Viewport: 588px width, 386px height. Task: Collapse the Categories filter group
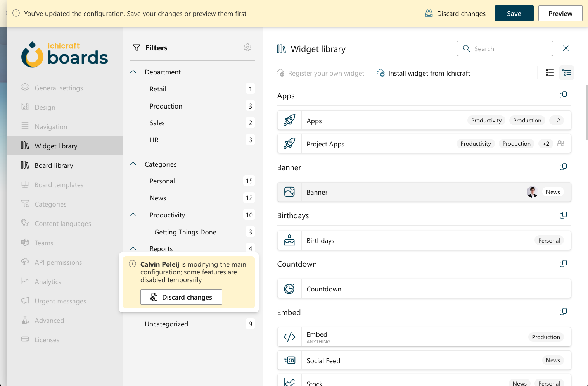click(133, 164)
